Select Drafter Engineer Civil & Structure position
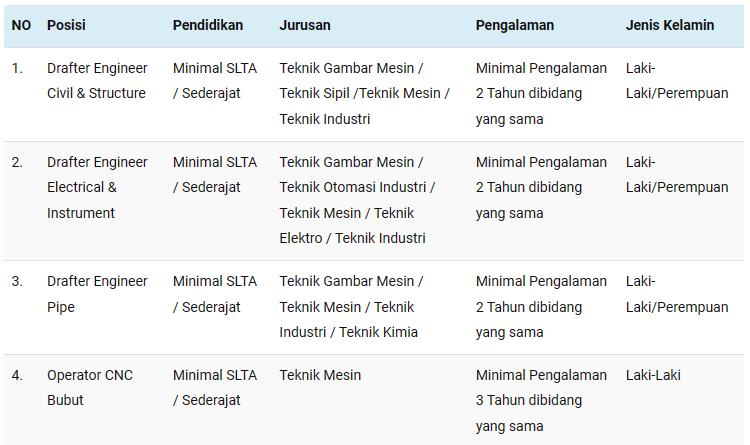Image resolution: width=750 pixels, height=445 pixels. click(x=97, y=80)
